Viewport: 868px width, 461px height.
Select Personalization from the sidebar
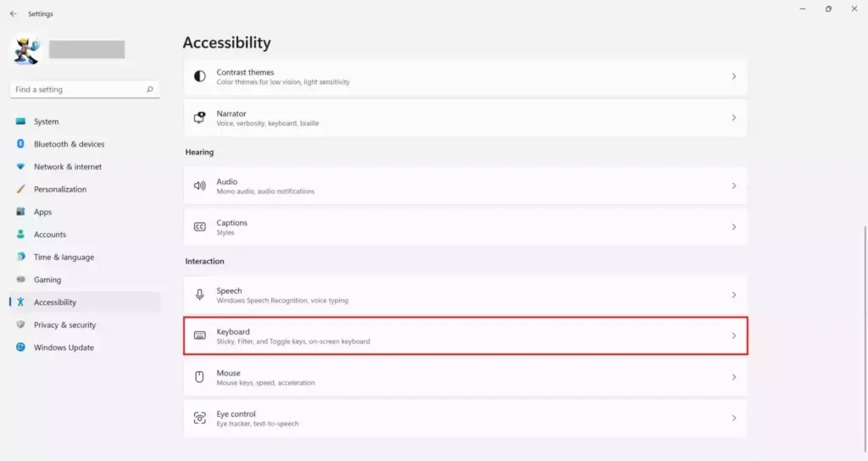(60, 189)
